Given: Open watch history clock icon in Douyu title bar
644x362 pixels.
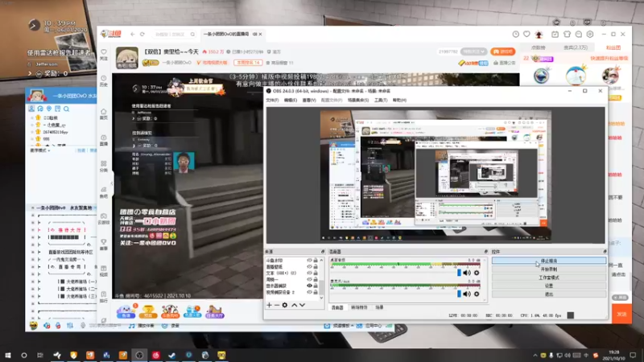Looking at the screenshot, I should point(515,35).
